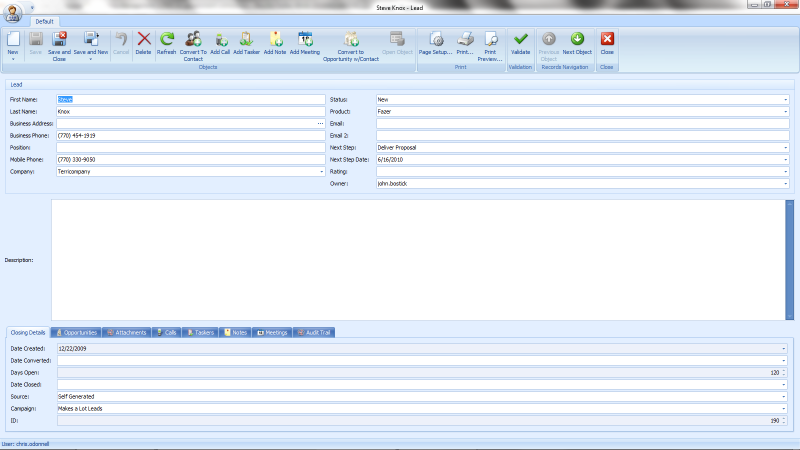Viewport: 800px width, 450px height.
Task: Click the Business Address ellipsis button
Action: tap(320, 124)
